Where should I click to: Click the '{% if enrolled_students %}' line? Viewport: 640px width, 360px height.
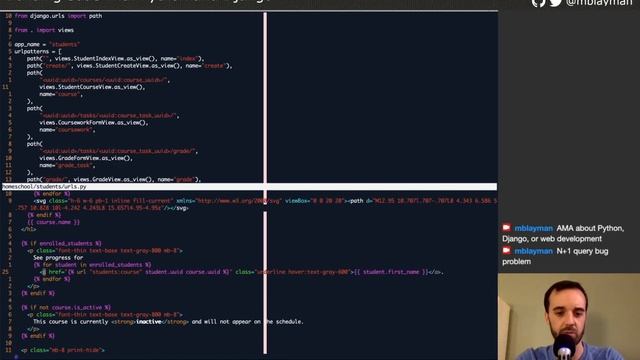[x=61, y=243]
